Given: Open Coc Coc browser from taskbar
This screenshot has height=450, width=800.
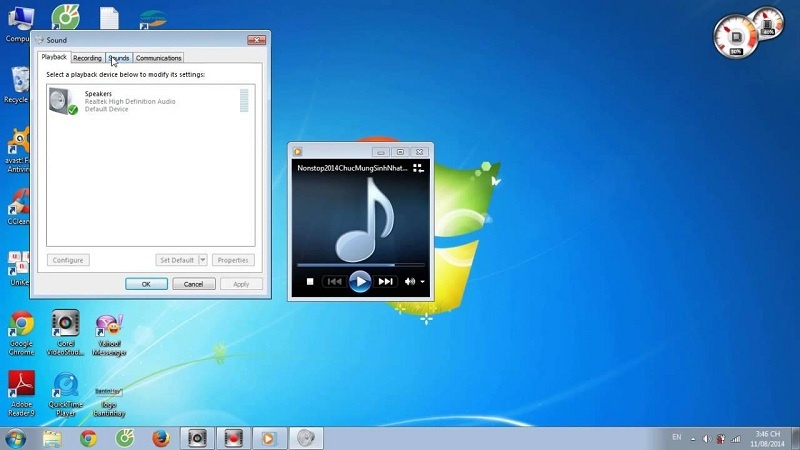Looking at the screenshot, I should pos(124,439).
